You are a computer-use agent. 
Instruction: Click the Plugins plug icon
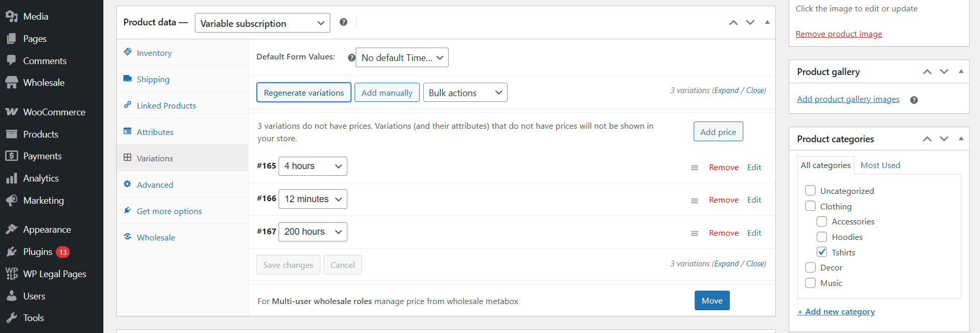point(11,252)
